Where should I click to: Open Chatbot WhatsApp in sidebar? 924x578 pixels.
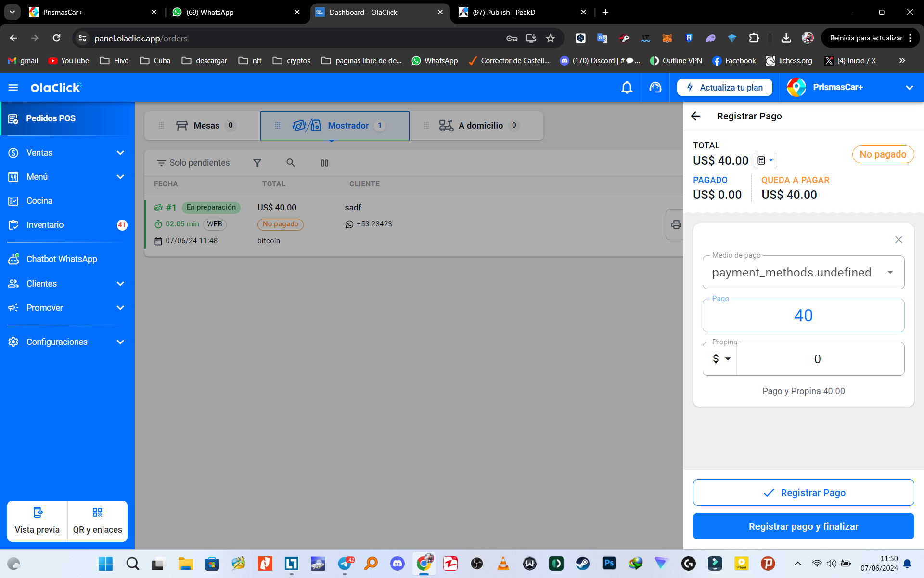(x=67, y=259)
